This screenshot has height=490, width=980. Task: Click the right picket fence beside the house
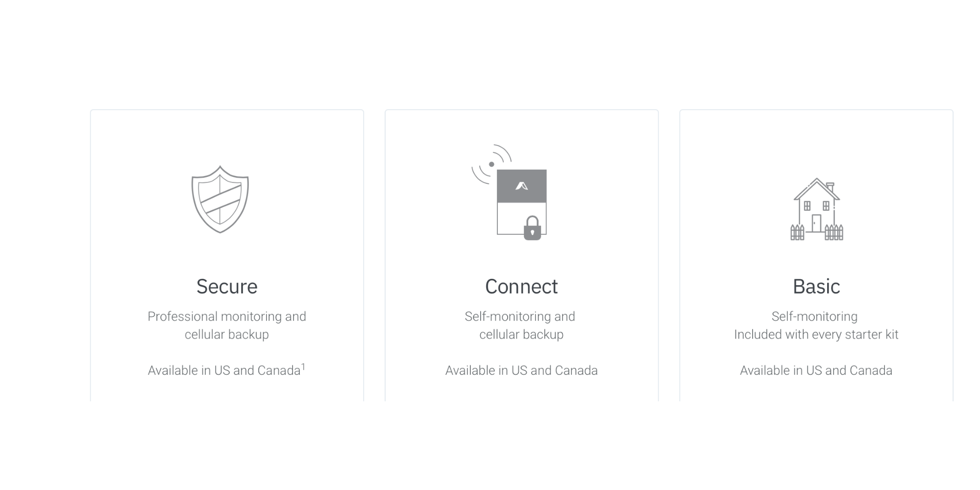[x=833, y=232]
